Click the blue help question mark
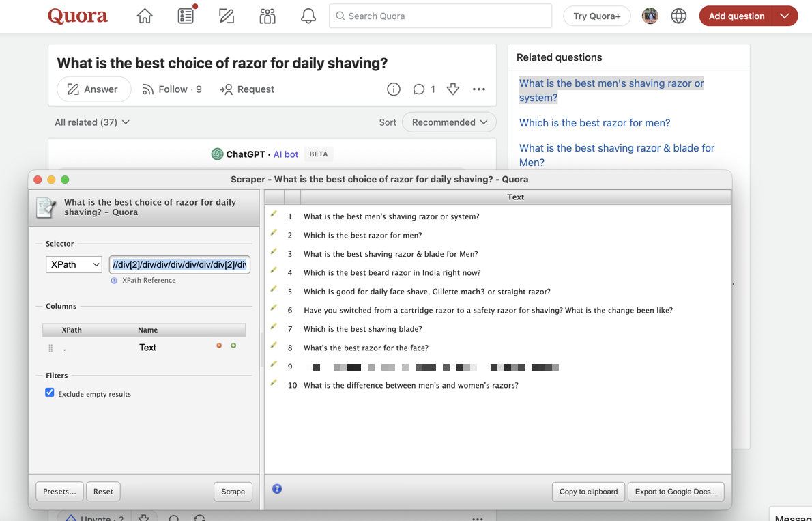 (277, 489)
